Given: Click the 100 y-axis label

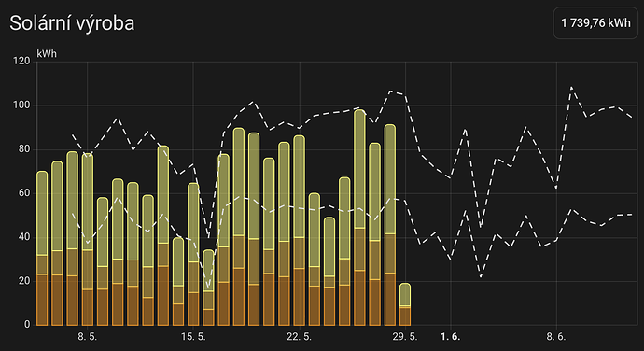Looking at the screenshot, I should 21,105.
